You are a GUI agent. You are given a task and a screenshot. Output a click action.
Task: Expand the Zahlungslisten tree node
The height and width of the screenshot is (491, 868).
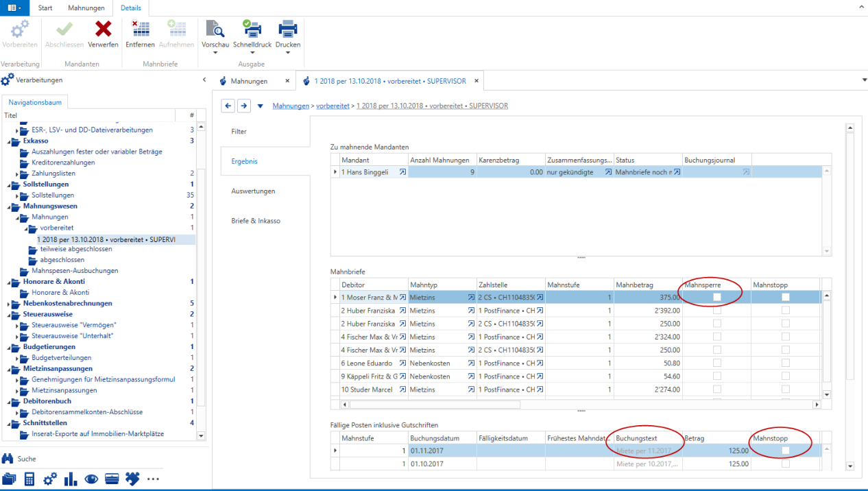pyautogui.click(x=17, y=174)
